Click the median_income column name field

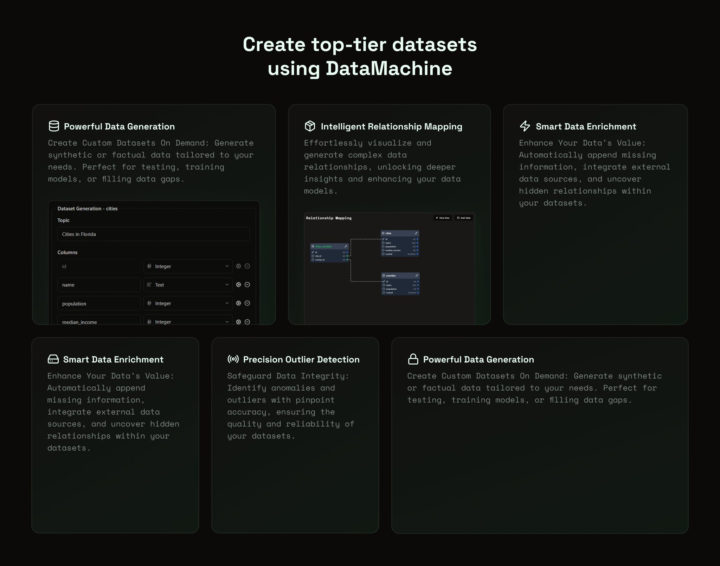(x=98, y=322)
